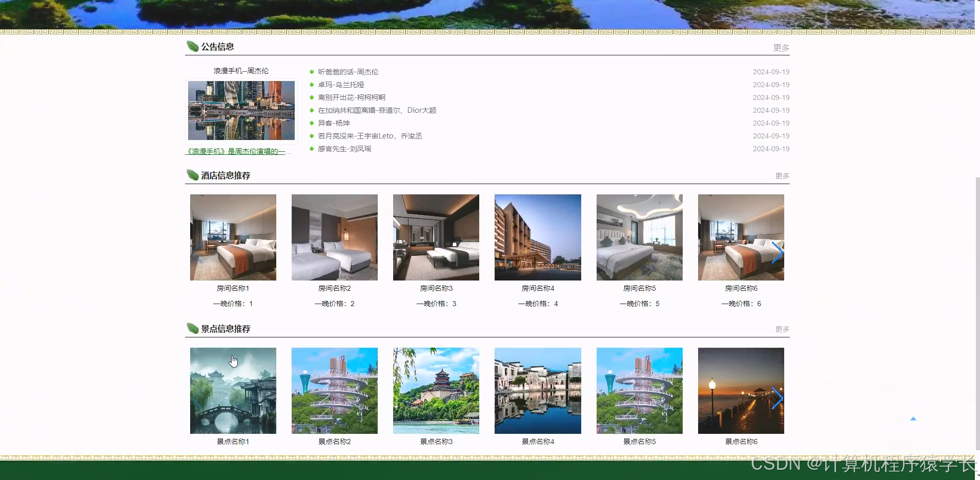This screenshot has height=480, width=980.
Task: Open the 更多 link in scenic spot recommendations
Action: [x=781, y=329]
